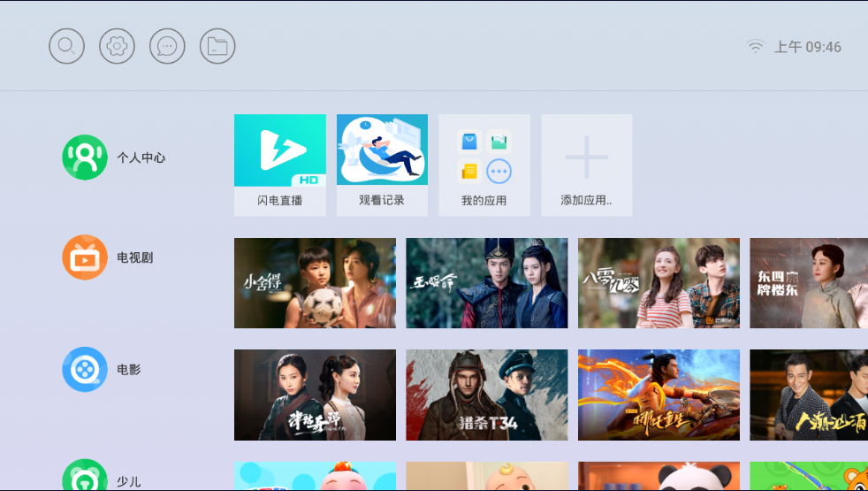Screen dimensions: 868x491
Task: Open the 哪吒重生 movie poster
Action: click(x=659, y=395)
